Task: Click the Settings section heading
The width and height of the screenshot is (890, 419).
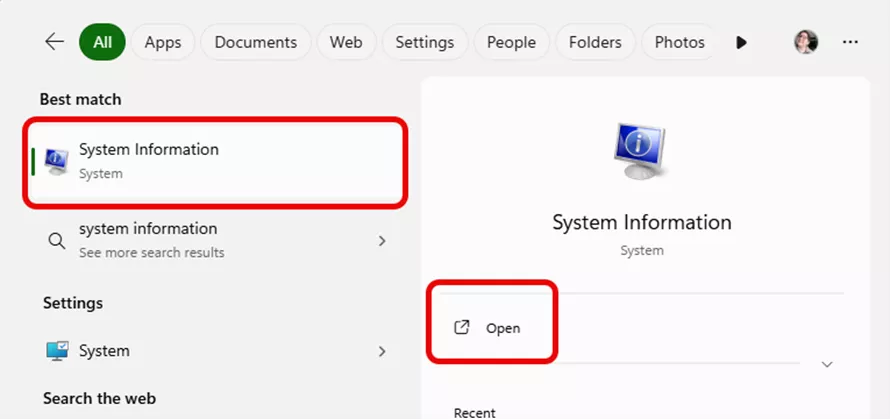Action: (x=73, y=303)
